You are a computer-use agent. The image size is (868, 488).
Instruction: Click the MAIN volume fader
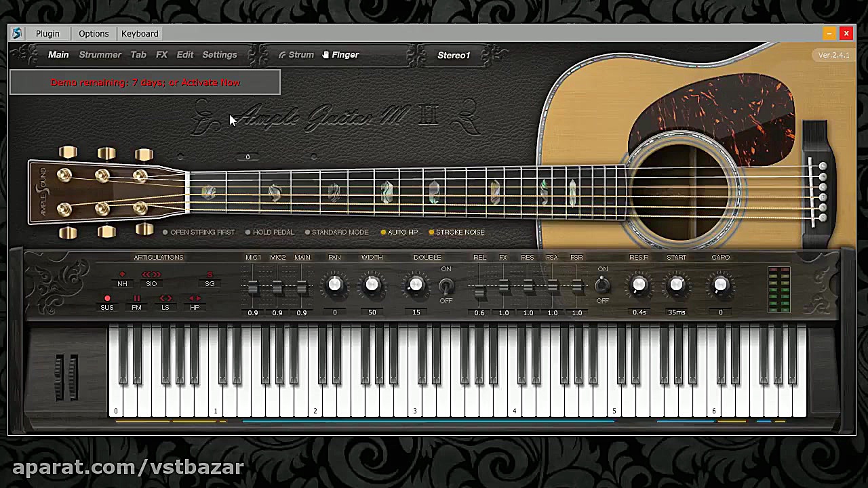pyautogui.click(x=302, y=287)
